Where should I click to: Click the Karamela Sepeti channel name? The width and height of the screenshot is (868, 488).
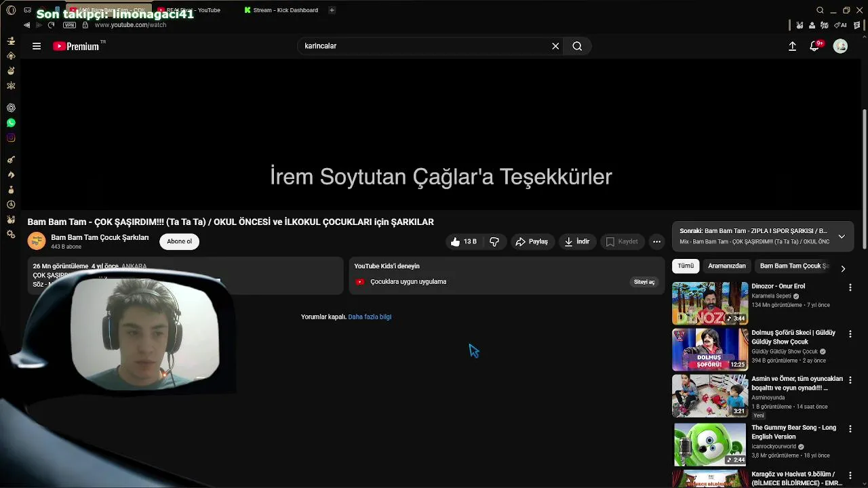[771, 296]
